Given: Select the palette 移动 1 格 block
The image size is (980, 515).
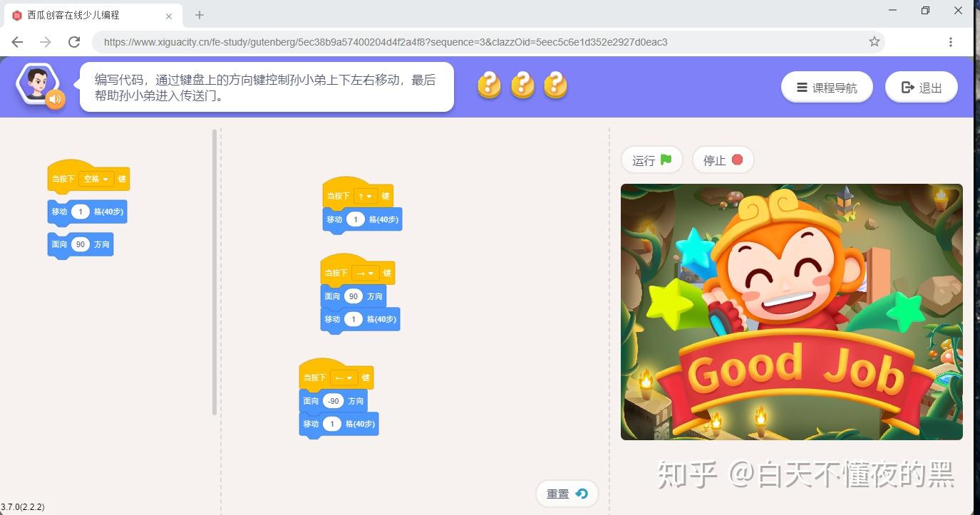Looking at the screenshot, I should [x=87, y=212].
